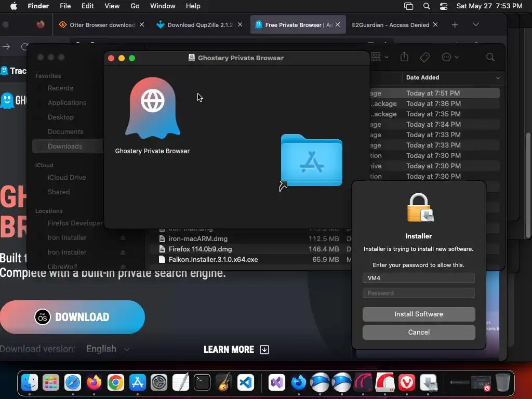Viewport: 532px width, 399px height.
Task: Close the Free Private Browser tab
Action: click(338, 25)
